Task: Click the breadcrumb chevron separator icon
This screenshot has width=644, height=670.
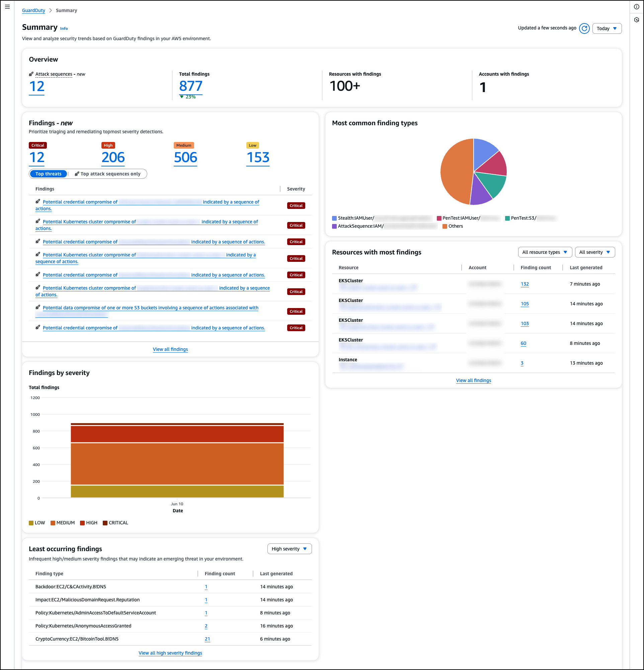Action: pos(51,10)
